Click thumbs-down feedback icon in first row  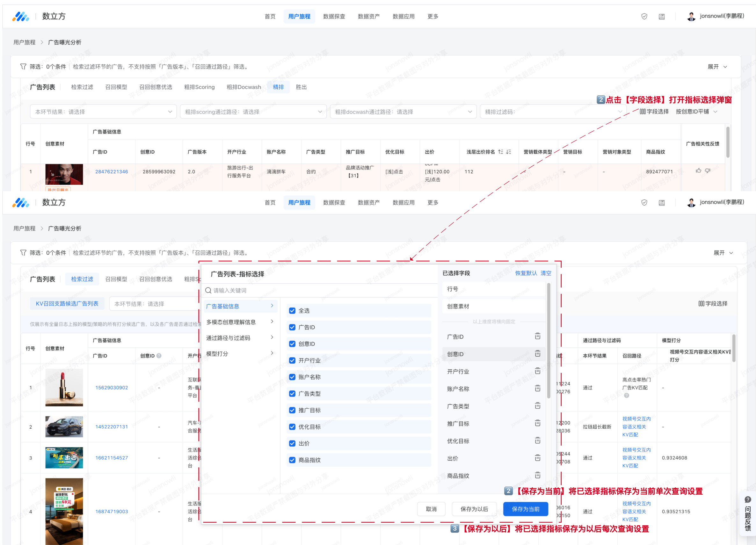pos(707,171)
